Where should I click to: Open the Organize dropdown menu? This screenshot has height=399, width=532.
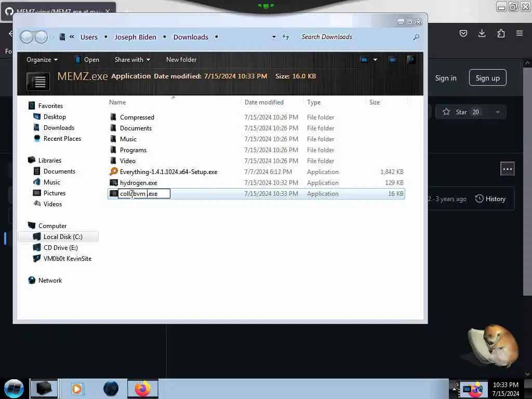click(x=42, y=60)
